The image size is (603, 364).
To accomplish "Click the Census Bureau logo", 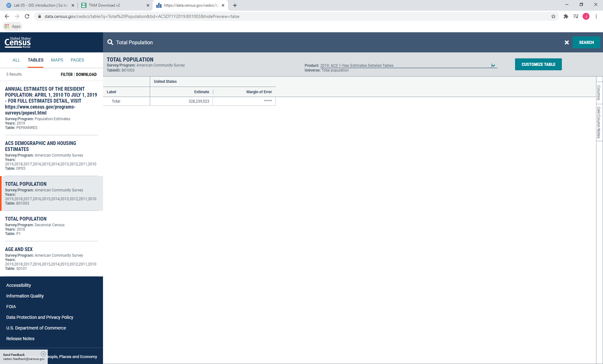I will click(18, 42).
